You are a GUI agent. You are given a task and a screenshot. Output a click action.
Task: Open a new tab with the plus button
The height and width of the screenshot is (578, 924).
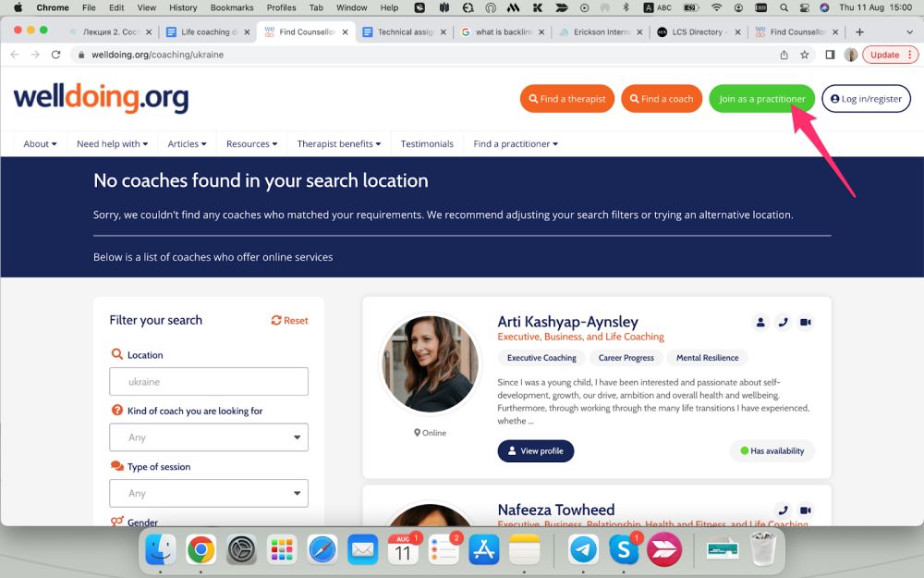click(x=859, y=31)
